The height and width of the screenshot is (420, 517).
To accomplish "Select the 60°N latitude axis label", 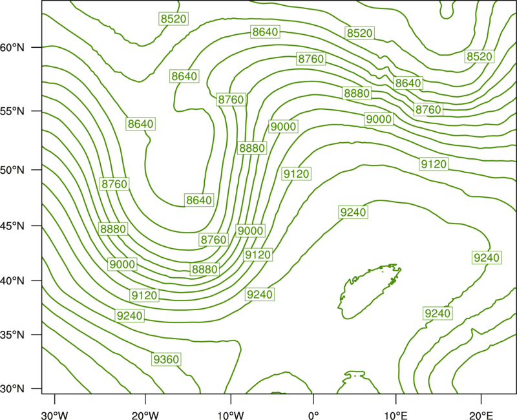I will (12, 48).
